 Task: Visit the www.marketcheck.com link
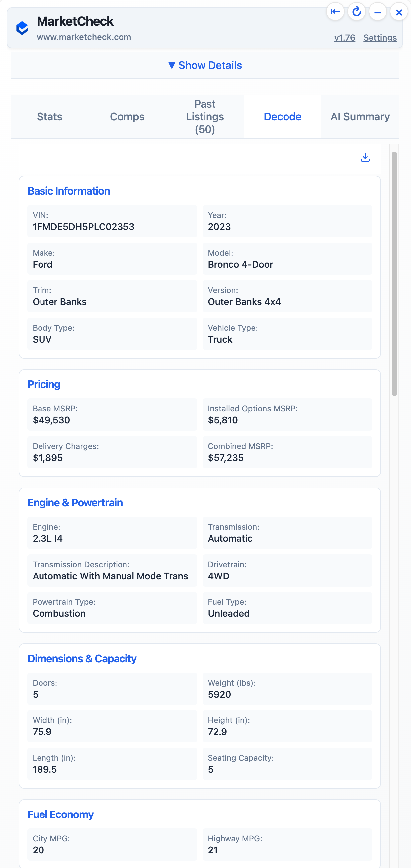coord(84,37)
